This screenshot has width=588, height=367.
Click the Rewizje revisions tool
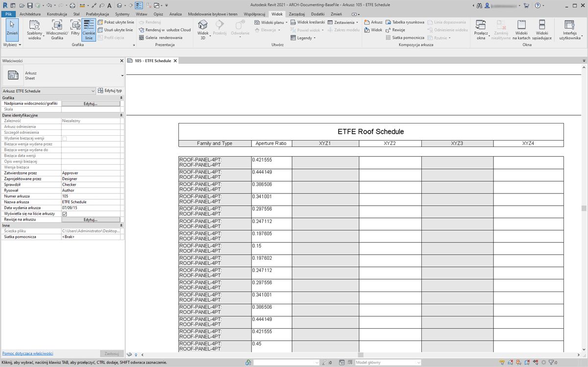tap(395, 30)
